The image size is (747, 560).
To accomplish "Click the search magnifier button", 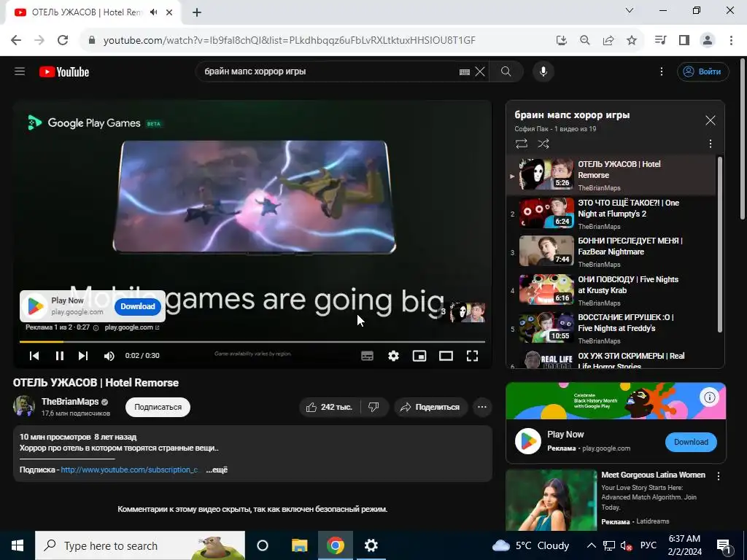I will [x=506, y=71].
